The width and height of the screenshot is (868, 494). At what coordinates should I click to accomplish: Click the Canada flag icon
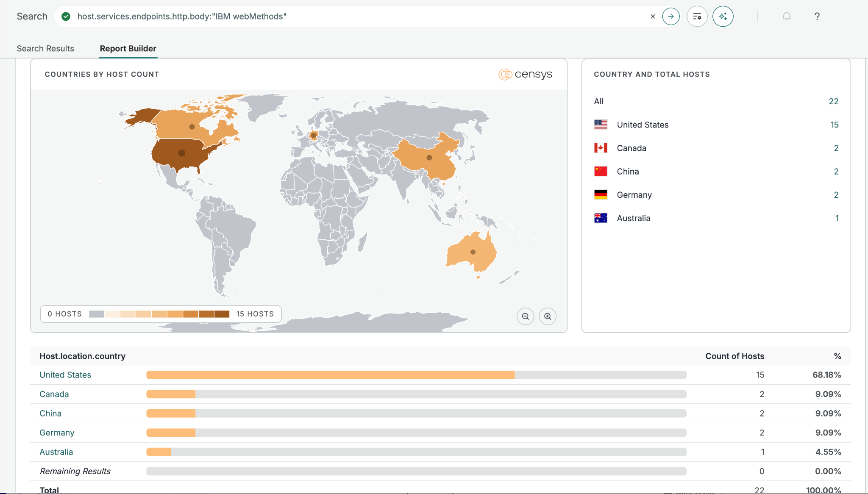601,148
